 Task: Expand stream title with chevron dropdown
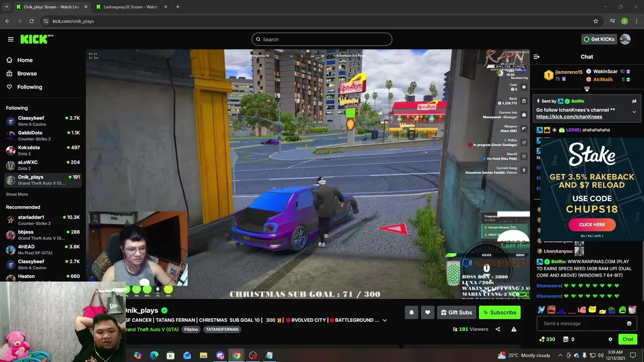[385, 320]
